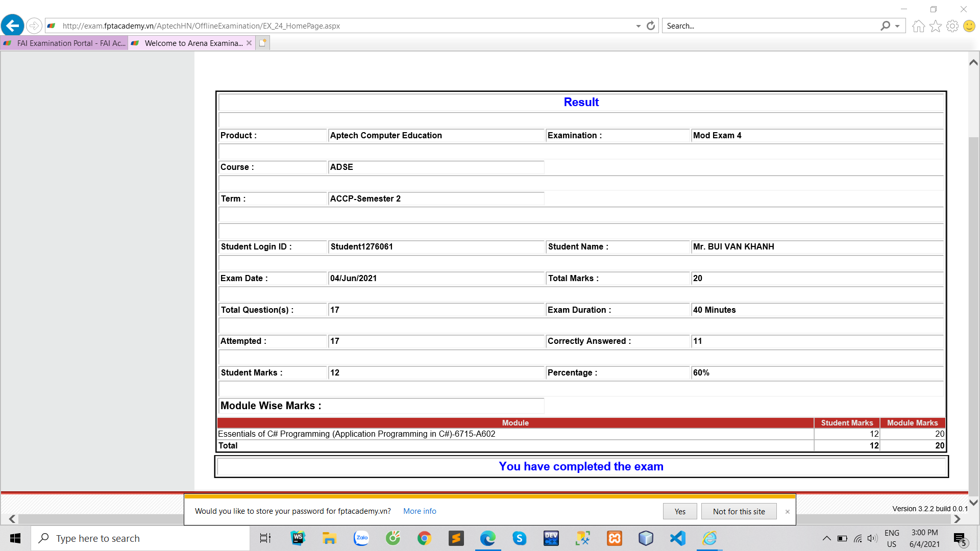Refresh the page with the reload icon
The height and width of the screenshot is (551, 980).
coord(651,26)
